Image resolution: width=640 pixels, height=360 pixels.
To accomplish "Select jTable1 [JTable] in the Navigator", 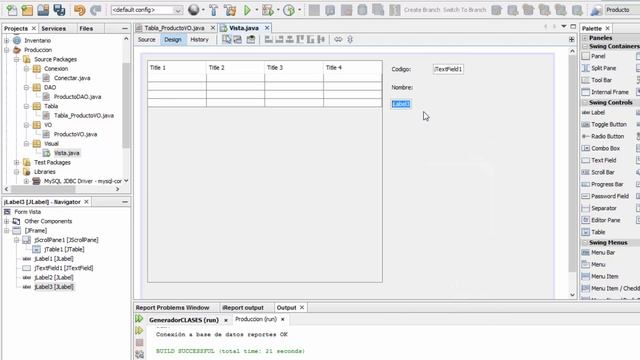I will click(x=64, y=249).
